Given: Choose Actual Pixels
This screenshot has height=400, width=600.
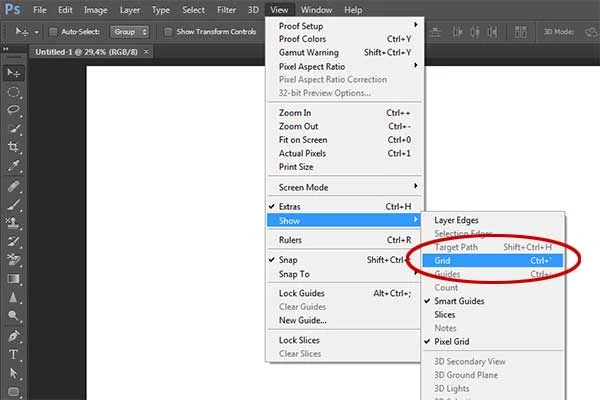Looking at the screenshot, I should tap(344, 153).
